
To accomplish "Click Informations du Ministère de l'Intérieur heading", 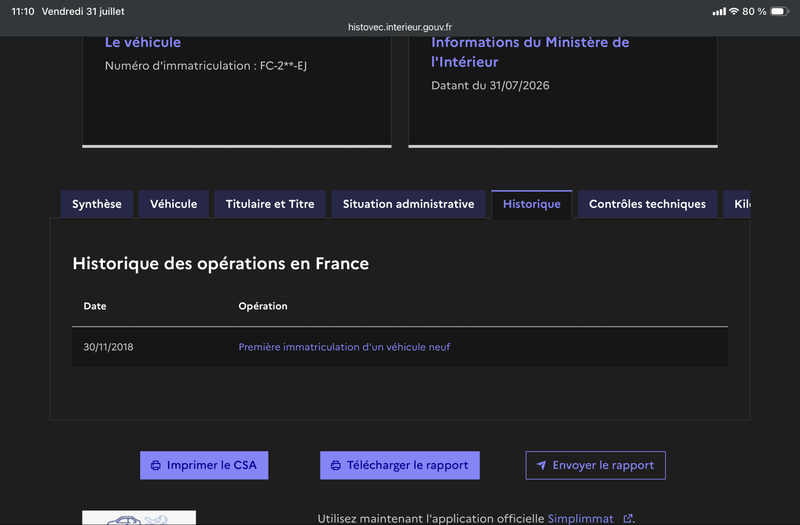I will 530,52.
